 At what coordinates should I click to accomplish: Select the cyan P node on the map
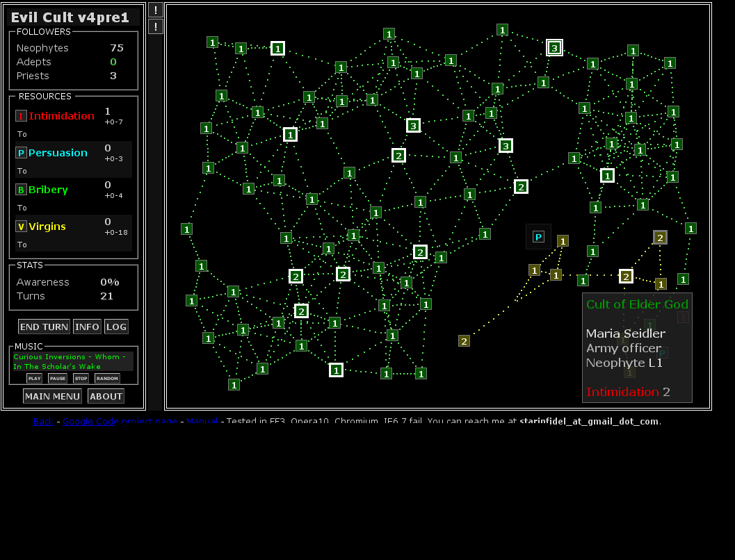pos(538,237)
